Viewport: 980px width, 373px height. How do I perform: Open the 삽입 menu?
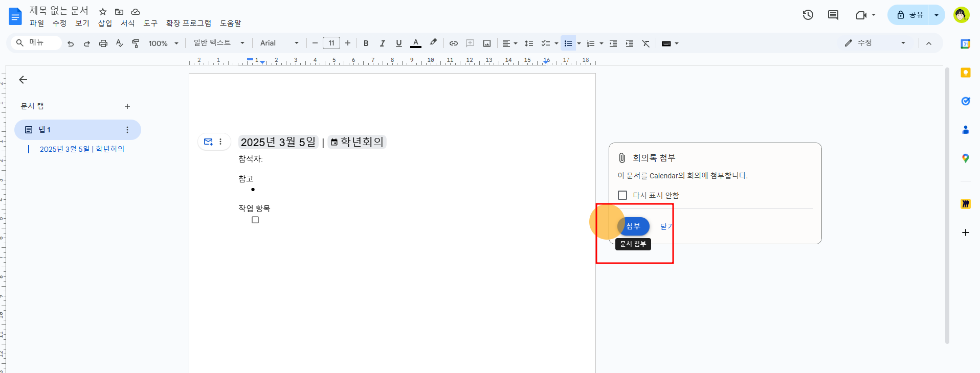[105, 24]
